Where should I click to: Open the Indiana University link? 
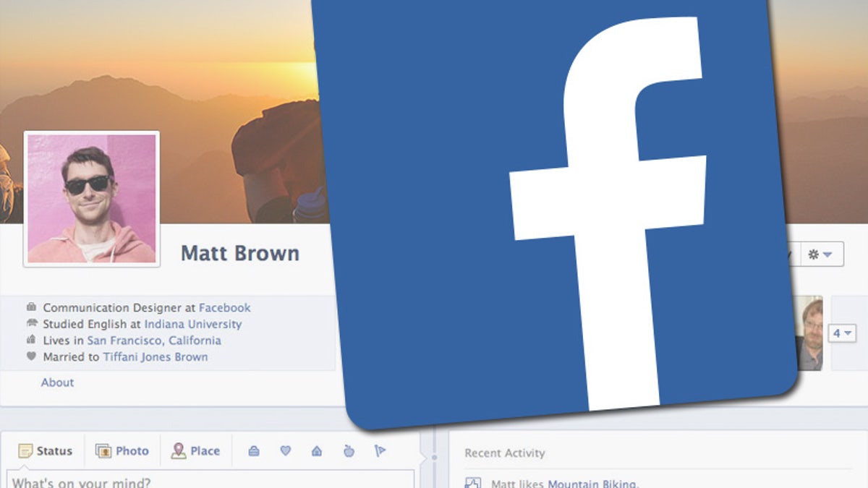(193, 324)
